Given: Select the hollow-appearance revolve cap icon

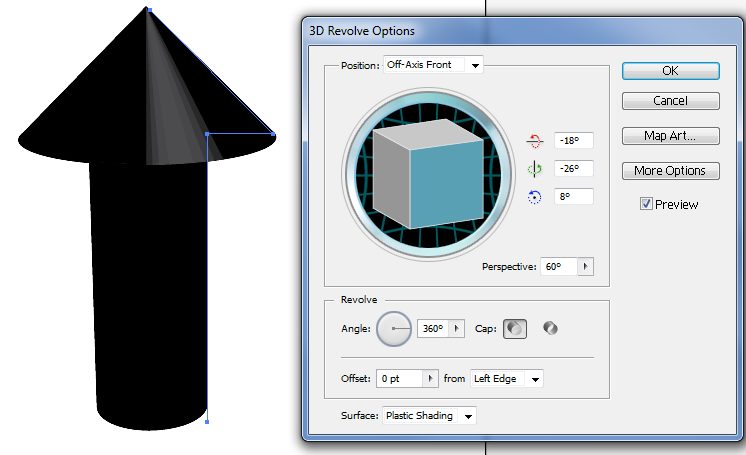Looking at the screenshot, I should 550,328.
